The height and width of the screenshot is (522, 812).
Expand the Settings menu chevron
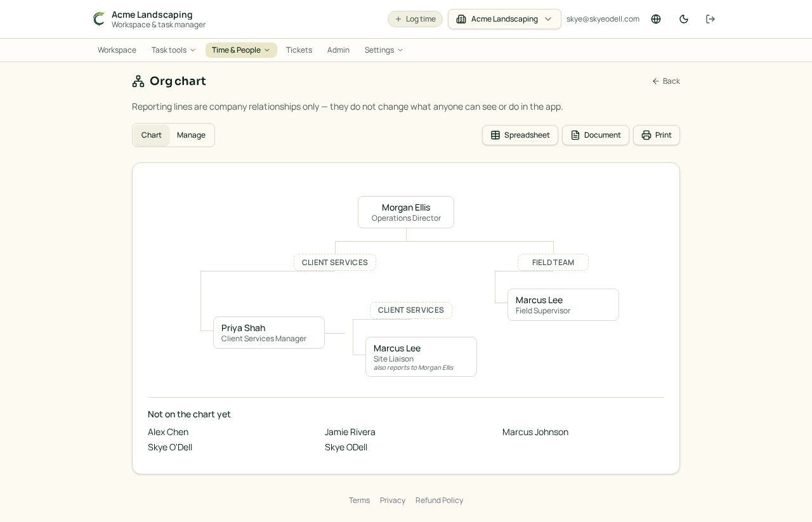click(400, 50)
